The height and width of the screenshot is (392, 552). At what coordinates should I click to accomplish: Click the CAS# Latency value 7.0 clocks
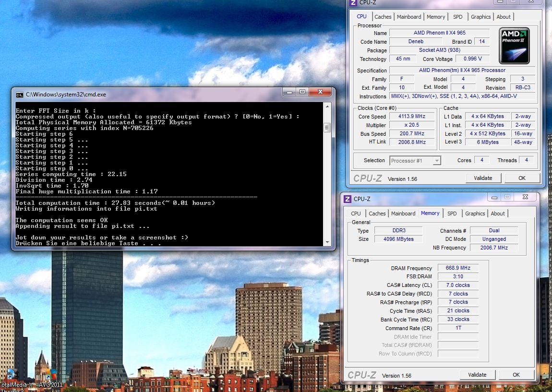[x=458, y=285]
